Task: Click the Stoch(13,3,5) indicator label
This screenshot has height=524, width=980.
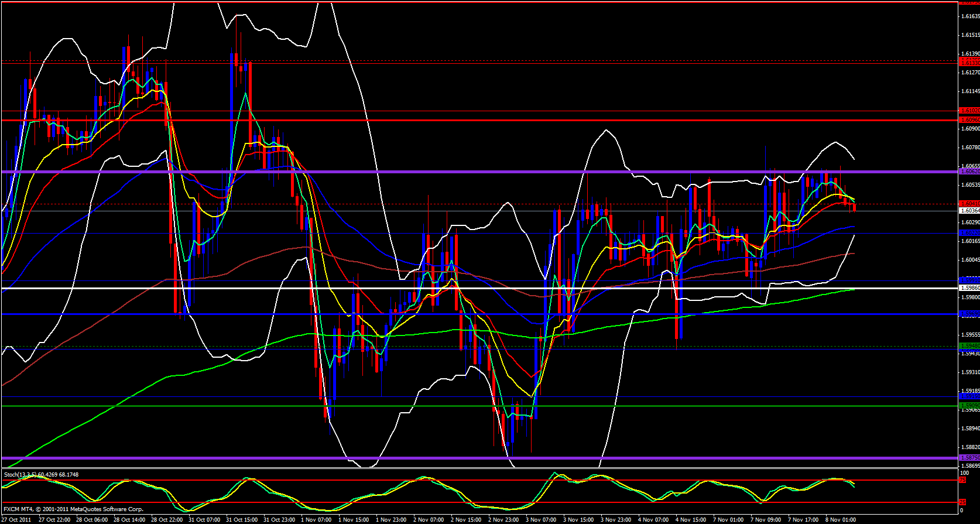Action: click(41, 474)
